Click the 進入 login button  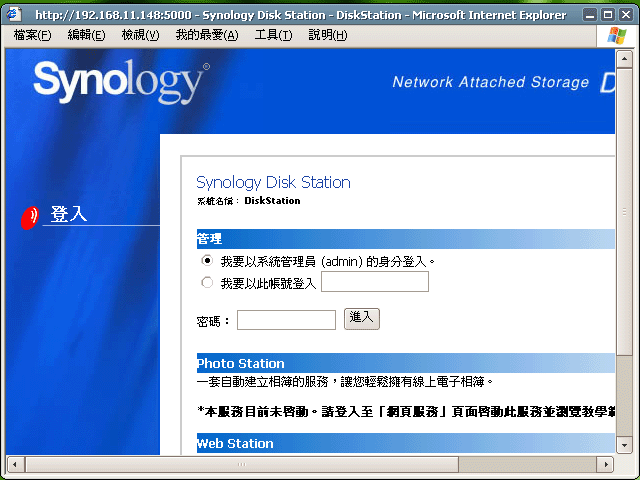point(362,319)
